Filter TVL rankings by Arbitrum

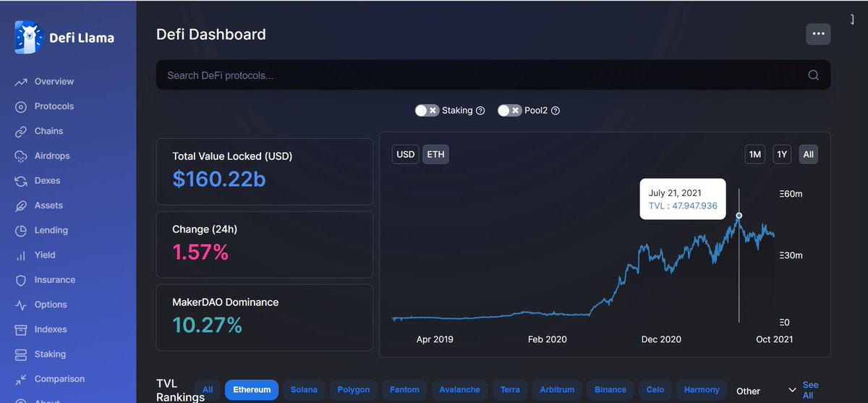[x=558, y=390]
